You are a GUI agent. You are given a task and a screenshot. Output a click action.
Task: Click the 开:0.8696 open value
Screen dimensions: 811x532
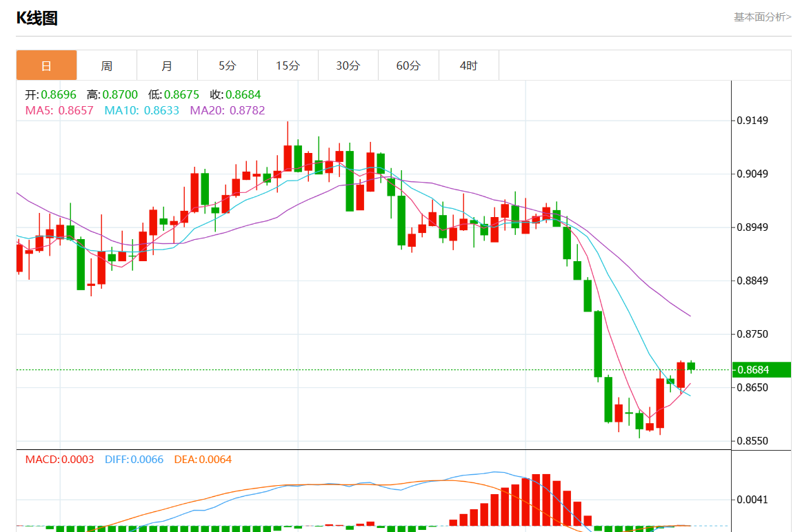point(51,94)
